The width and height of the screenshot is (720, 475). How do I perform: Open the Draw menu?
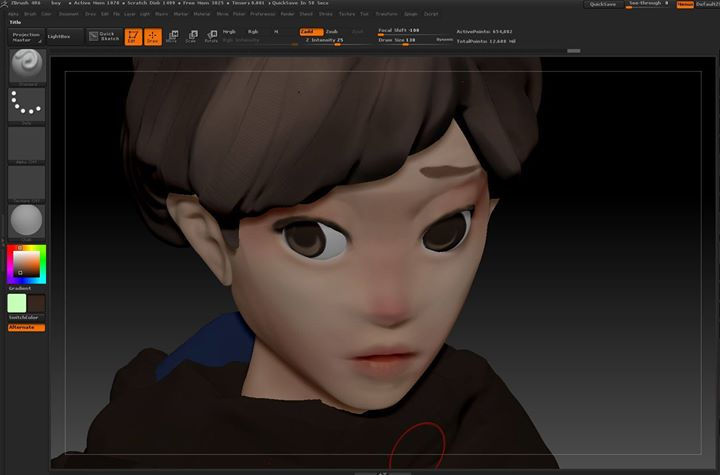click(90, 14)
